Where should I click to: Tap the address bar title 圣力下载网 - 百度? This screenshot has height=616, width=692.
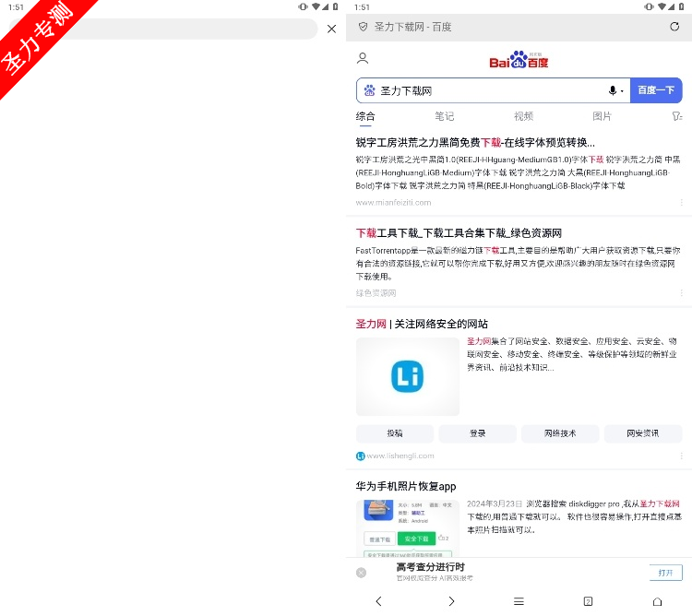(x=412, y=27)
